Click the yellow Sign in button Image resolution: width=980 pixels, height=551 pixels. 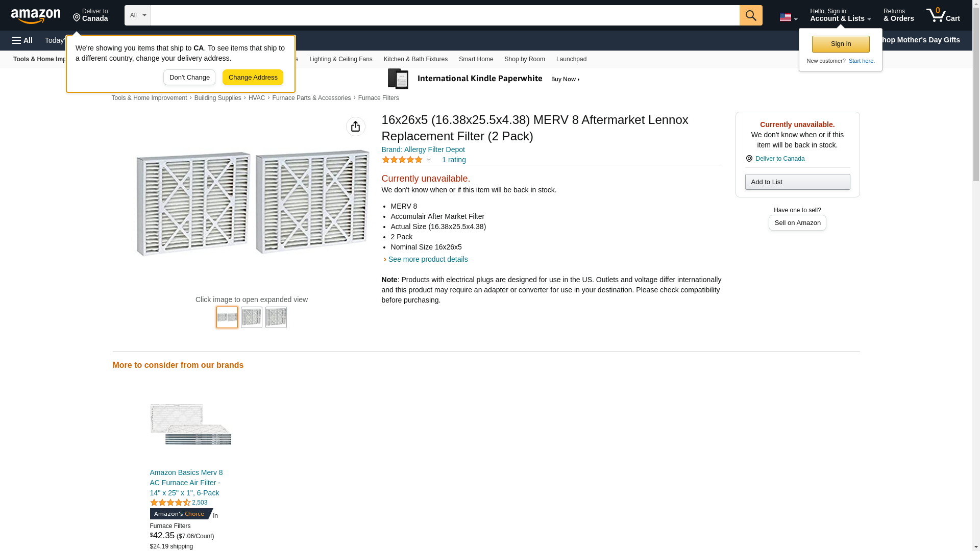(840, 44)
